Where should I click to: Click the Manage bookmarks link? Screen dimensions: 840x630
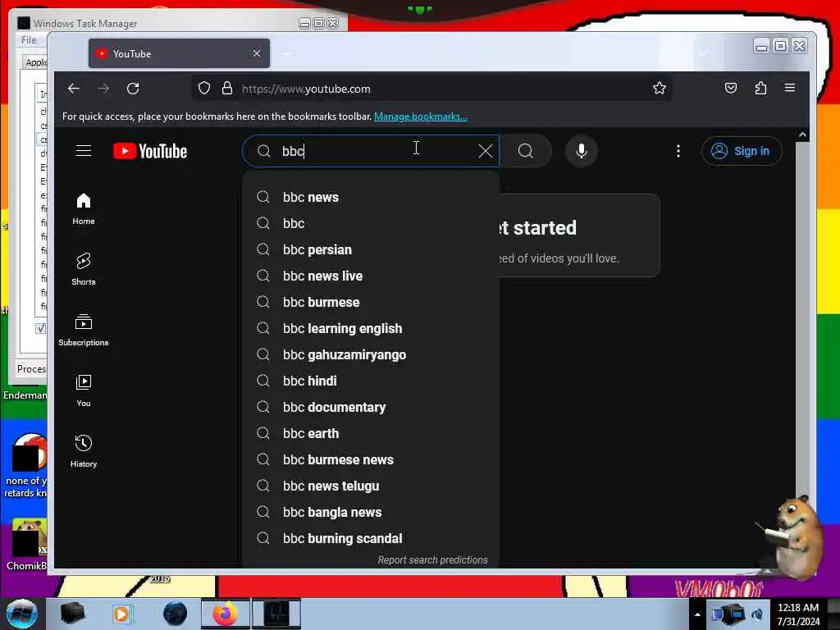(x=421, y=116)
